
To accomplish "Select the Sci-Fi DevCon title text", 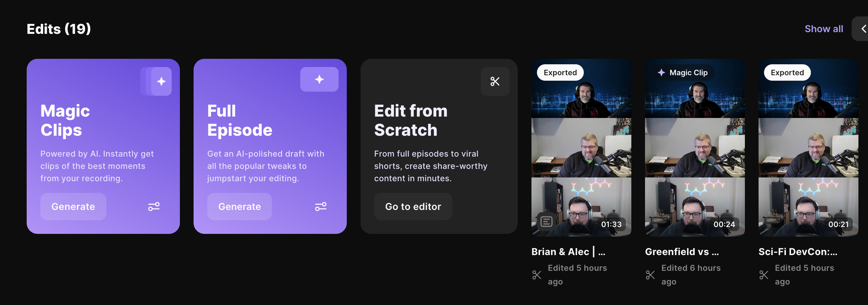I will point(798,252).
